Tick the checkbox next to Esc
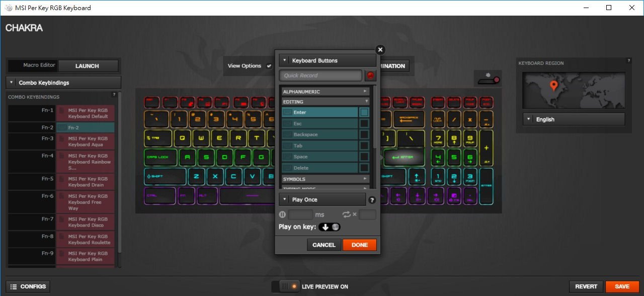 tap(364, 123)
